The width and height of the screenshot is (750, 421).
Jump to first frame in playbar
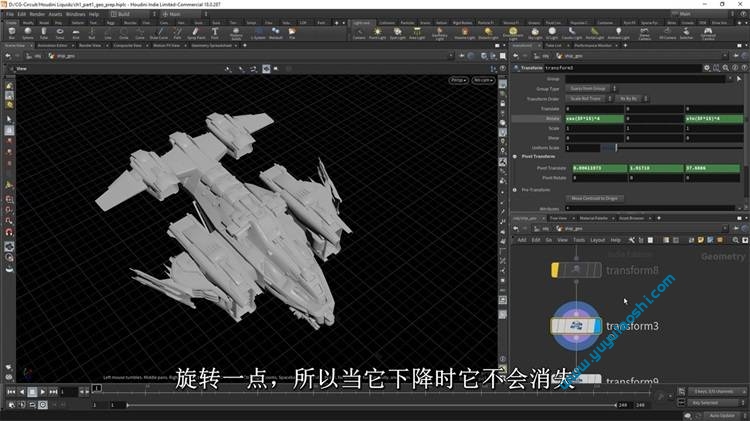pos(11,392)
